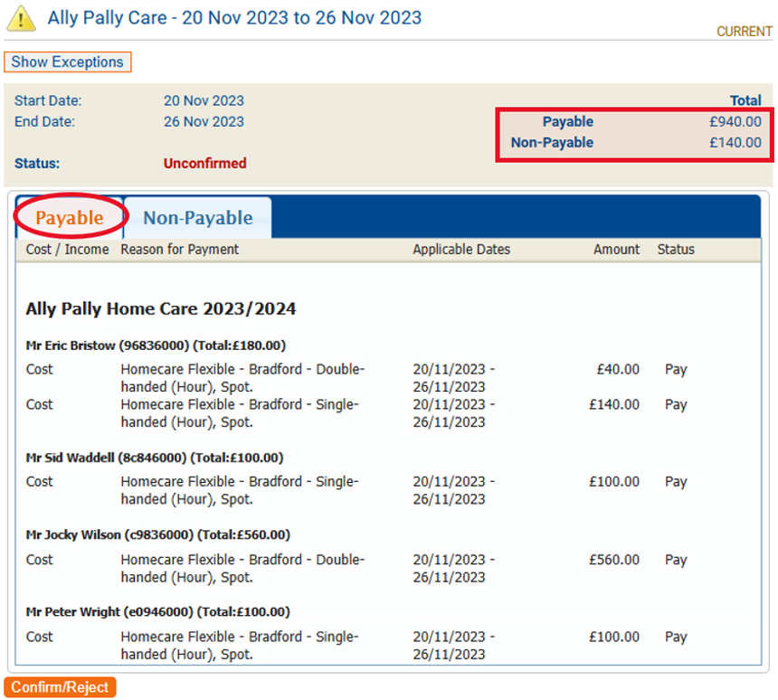Image resolution: width=778 pixels, height=700 pixels.
Task: Open the Non-Payable tab
Action: (197, 218)
